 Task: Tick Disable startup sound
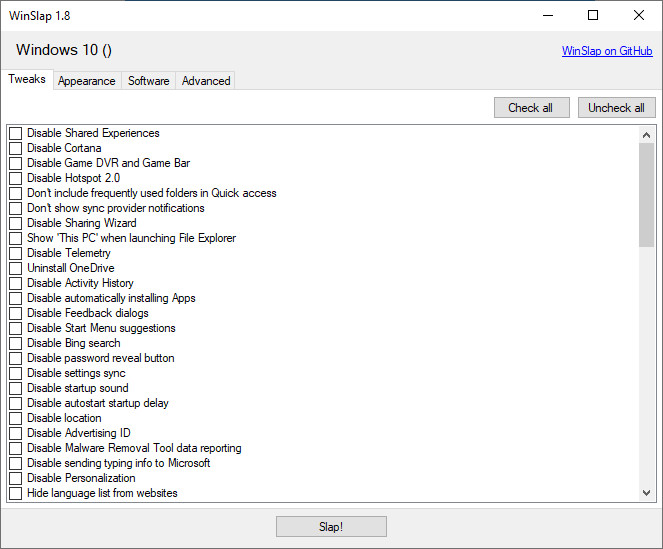(16, 388)
